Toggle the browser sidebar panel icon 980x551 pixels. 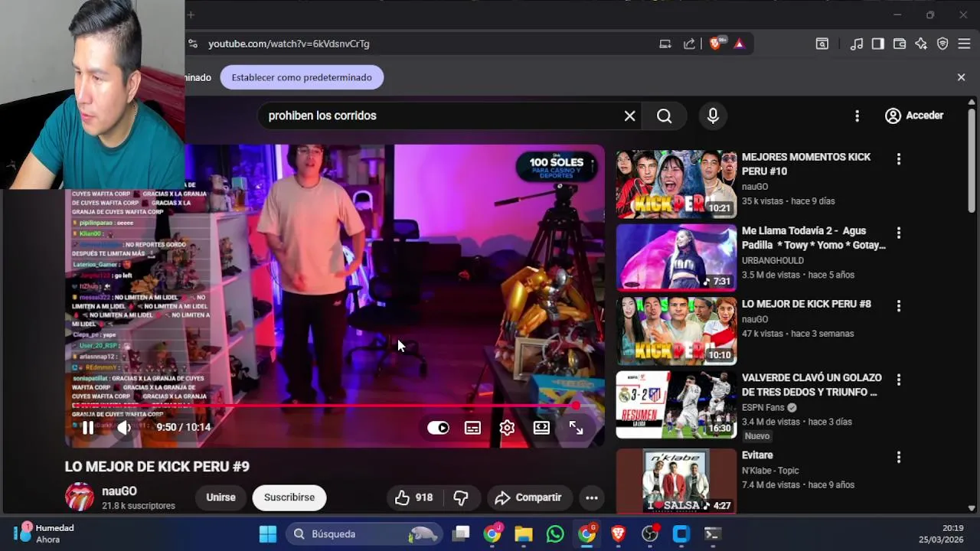[878, 44]
